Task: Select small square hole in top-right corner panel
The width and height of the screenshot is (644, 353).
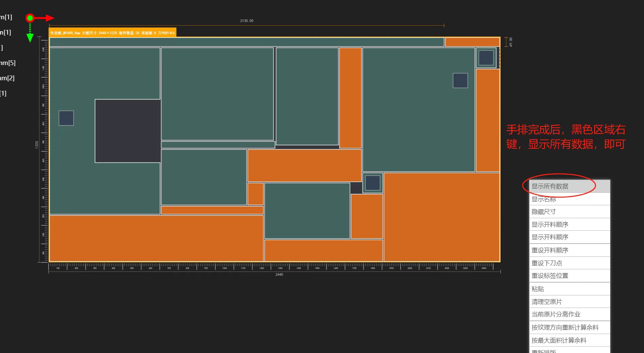Action: (486, 58)
